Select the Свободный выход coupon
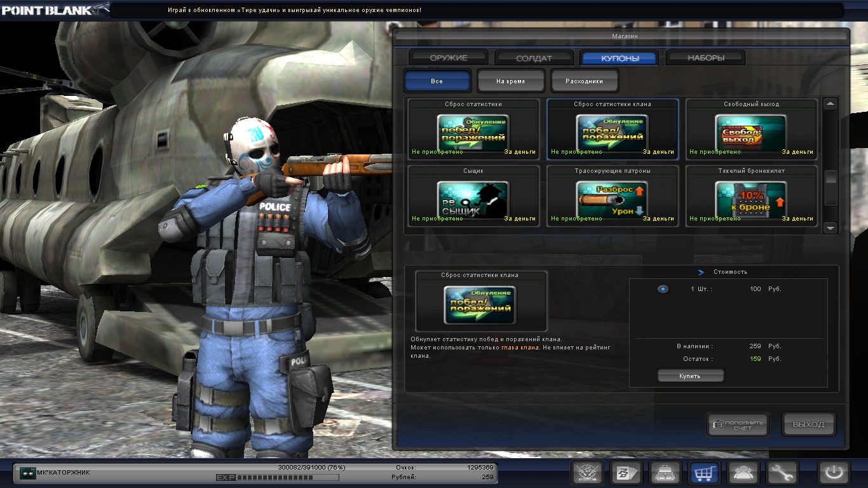The image size is (868, 488). click(751, 129)
